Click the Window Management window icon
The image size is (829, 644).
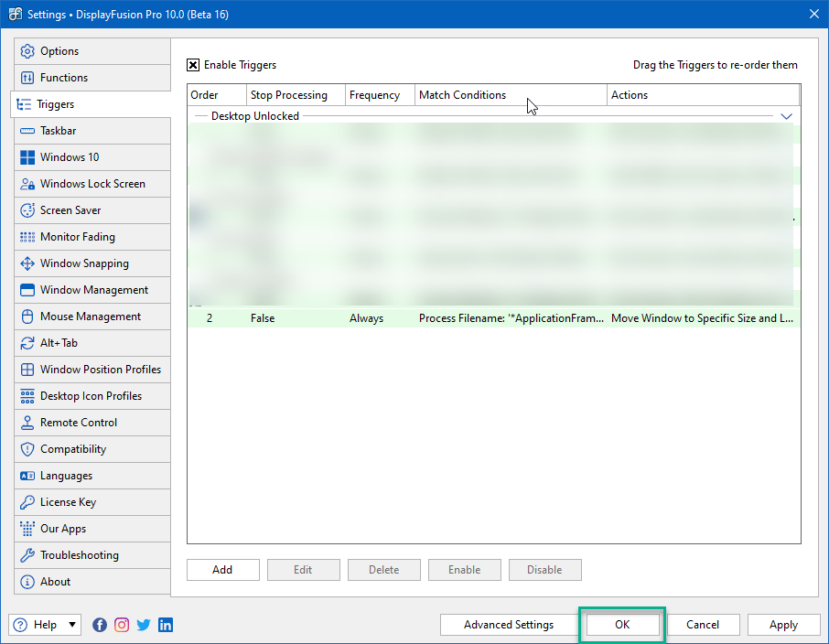point(27,290)
